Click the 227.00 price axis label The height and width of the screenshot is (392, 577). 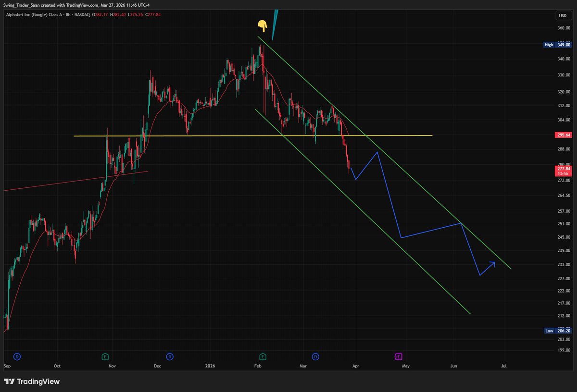[564, 278]
